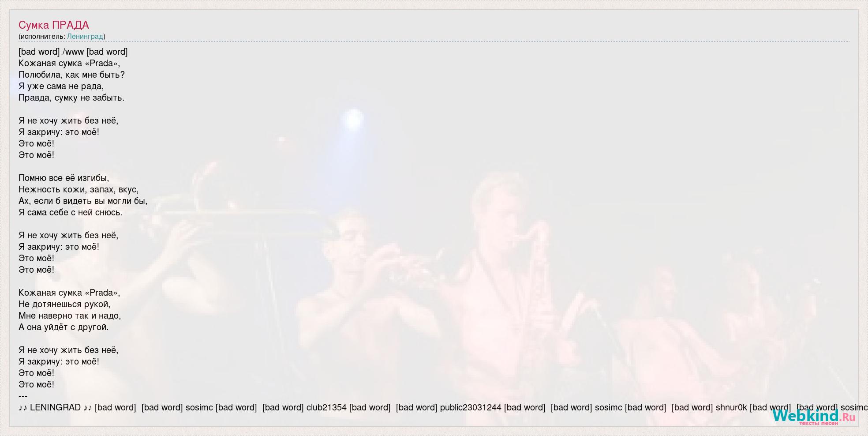Click the line Полюбила, как мне быть?
868x436 pixels.
(x=71, y=75)
